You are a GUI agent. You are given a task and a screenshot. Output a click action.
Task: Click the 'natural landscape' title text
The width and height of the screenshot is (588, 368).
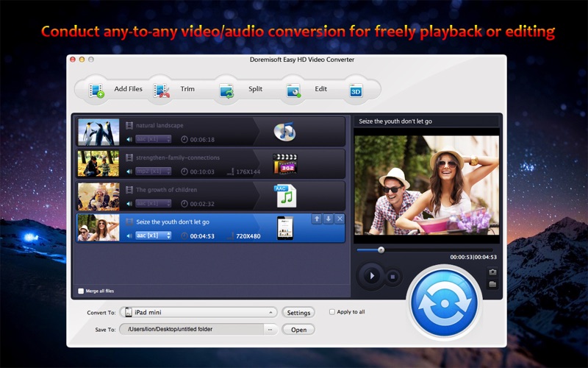point(159,125)
